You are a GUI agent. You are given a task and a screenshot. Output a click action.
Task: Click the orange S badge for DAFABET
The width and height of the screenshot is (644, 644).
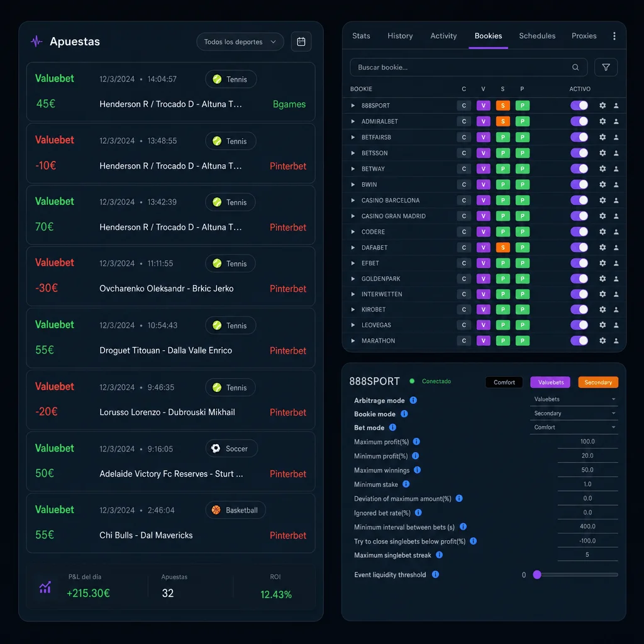point(502,247)
